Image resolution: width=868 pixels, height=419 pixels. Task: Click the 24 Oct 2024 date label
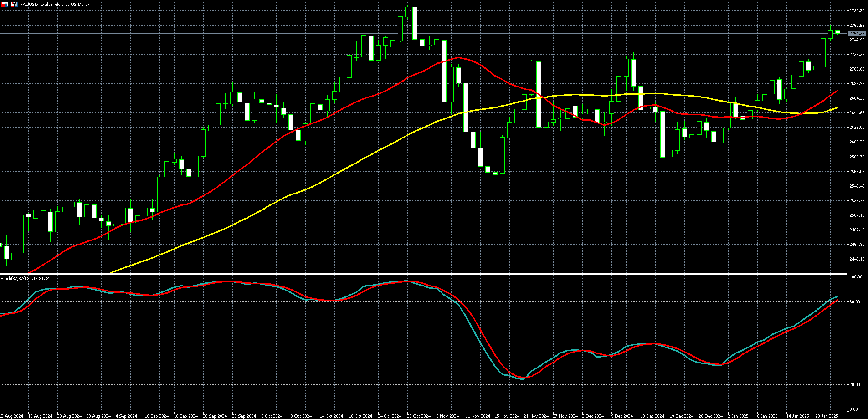[x=390, y=416]
